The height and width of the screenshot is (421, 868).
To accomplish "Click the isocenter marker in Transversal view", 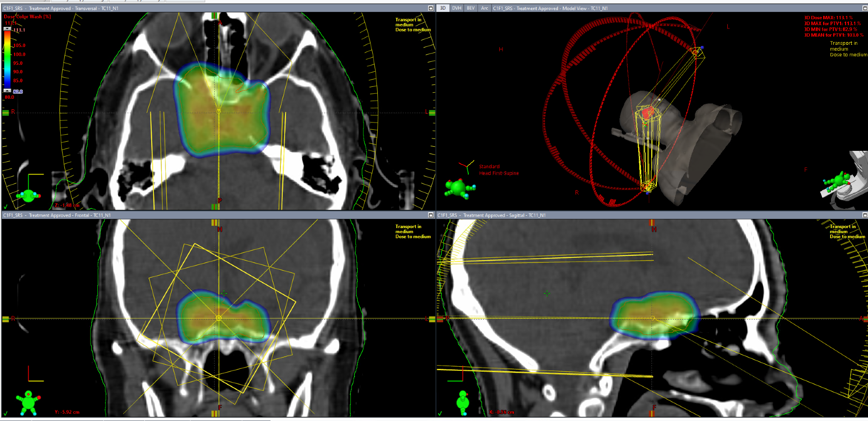I will (218, 111).
